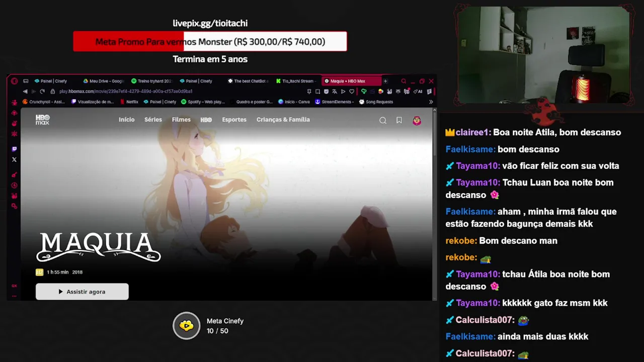This screenshot has height=362, width=644.
Task: Click the Meta Cinefy coin icon
Action: coord(186,326)
